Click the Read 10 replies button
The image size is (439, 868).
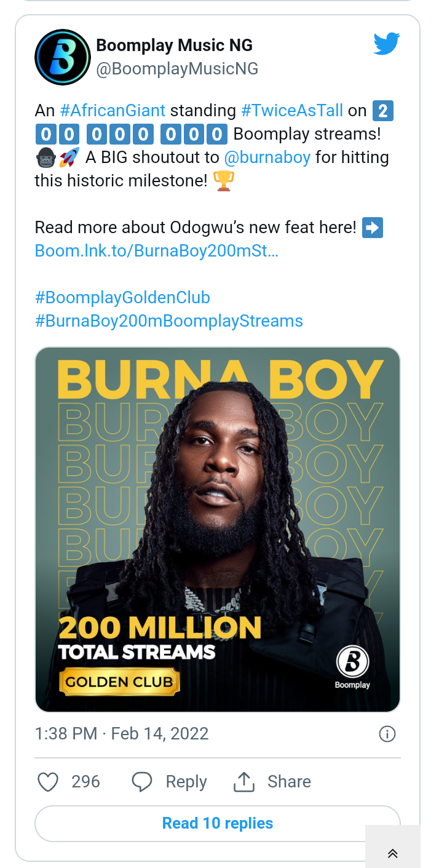218,823
